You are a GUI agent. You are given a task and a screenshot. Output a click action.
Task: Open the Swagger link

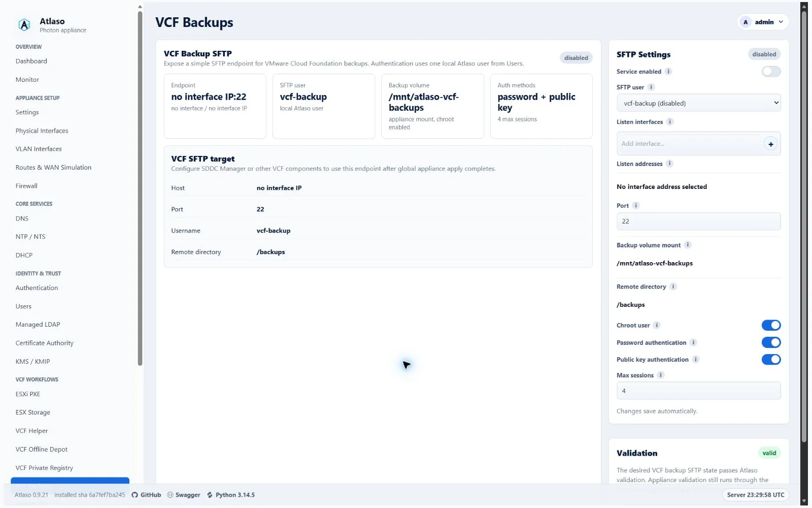[x=184, y=495]
